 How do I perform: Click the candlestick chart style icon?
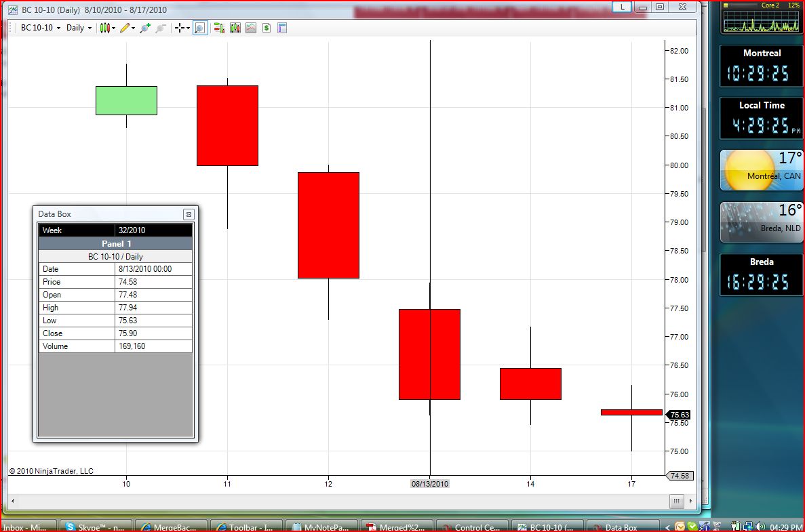[x=104, y=28]
